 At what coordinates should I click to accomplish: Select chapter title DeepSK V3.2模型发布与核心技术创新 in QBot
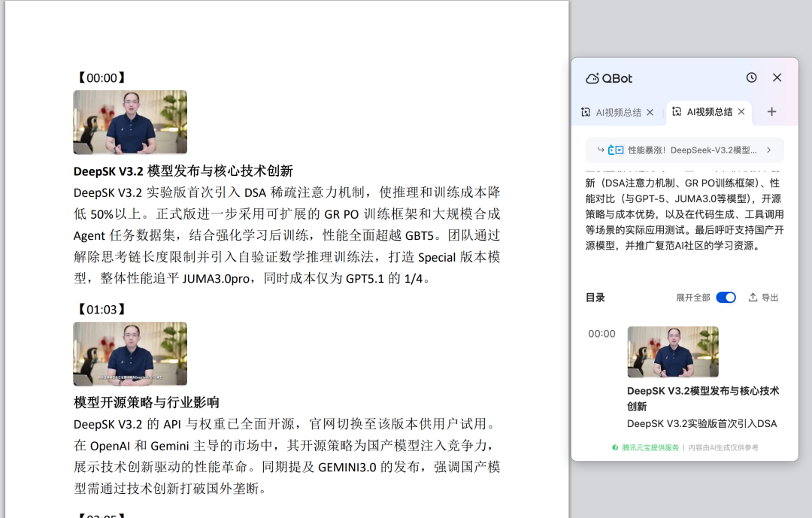click(703, 398)
